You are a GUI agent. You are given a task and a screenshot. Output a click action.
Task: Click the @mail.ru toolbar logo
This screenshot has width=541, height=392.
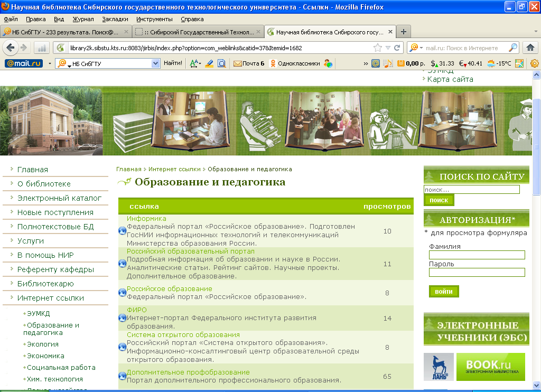[24, 63]
